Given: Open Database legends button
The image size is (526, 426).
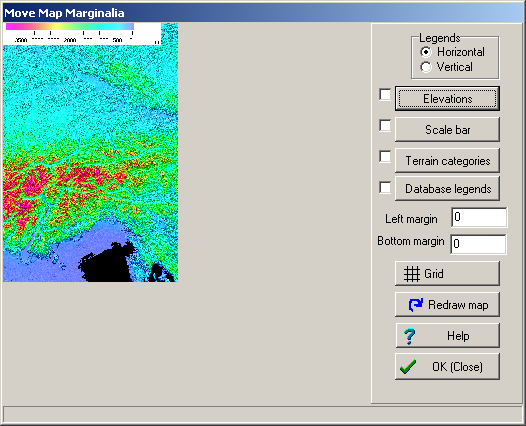Looking at the screenshot, I should 448,189.
